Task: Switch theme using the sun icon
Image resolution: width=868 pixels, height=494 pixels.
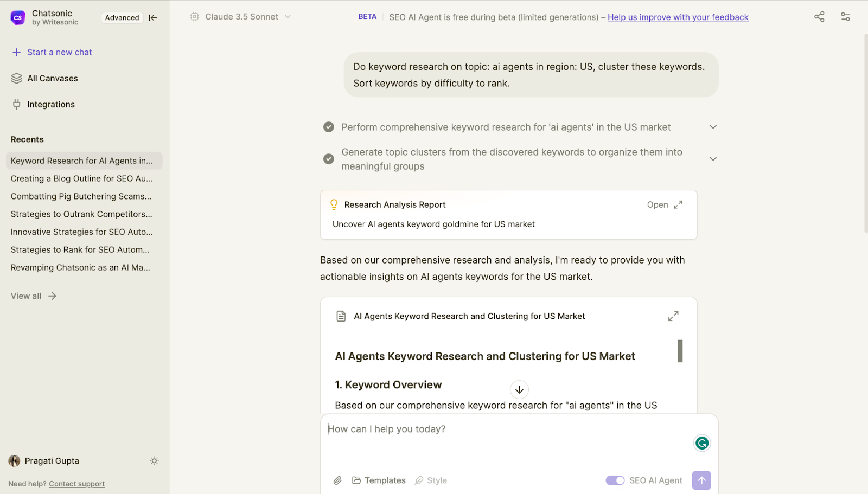Action: coord(154,461)
